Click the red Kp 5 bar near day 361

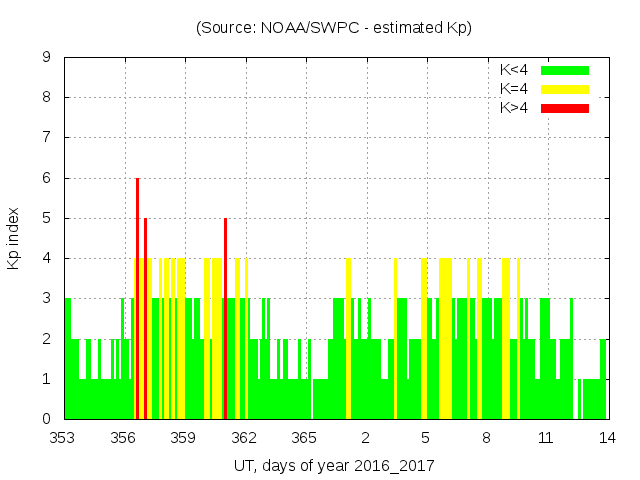tap(225, 320)
